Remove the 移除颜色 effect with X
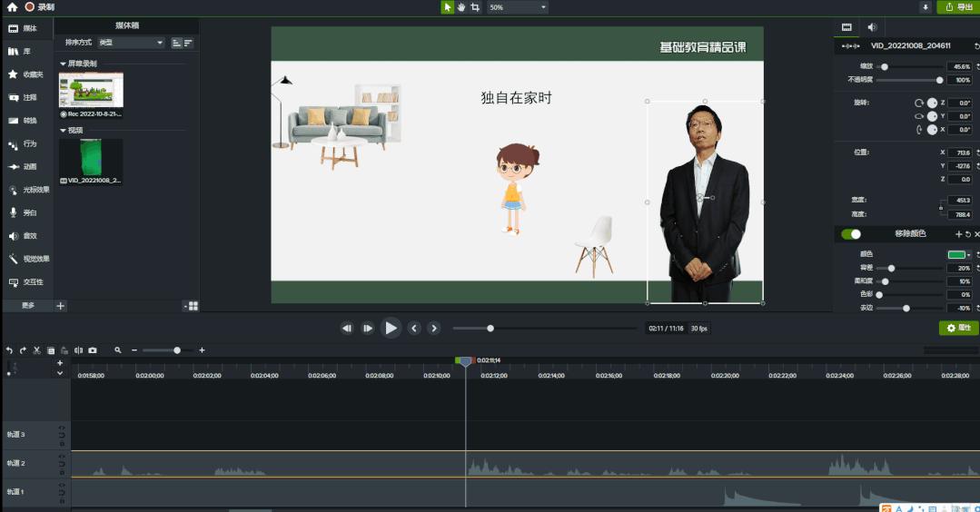This screenshot has height=512, width=980. pyautogui.click(x=977, y=234)
